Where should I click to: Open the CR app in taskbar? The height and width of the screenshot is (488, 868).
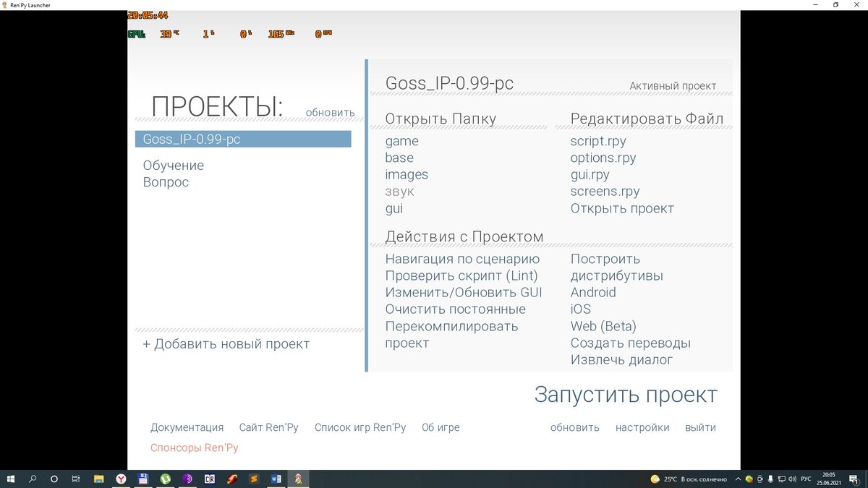tap(210, 479)
